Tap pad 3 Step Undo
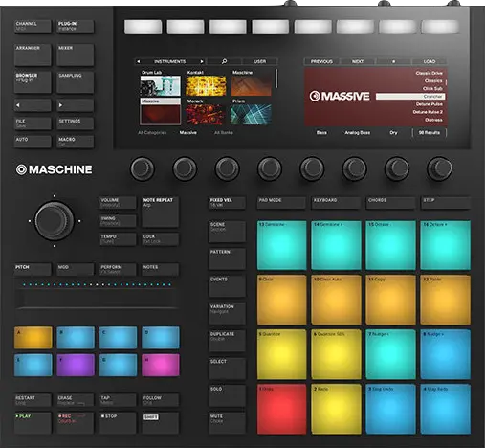 point(390,409)
